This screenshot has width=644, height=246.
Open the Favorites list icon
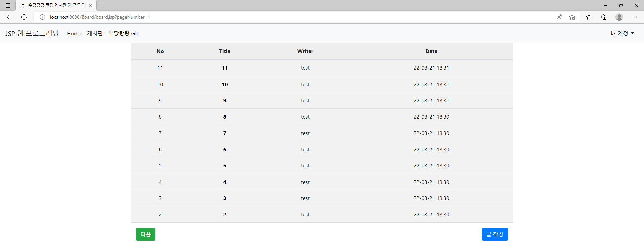pos(589,17)
